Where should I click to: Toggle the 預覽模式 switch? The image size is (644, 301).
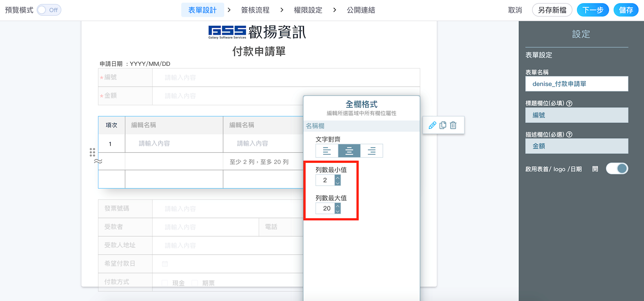(x=49, y=10)
